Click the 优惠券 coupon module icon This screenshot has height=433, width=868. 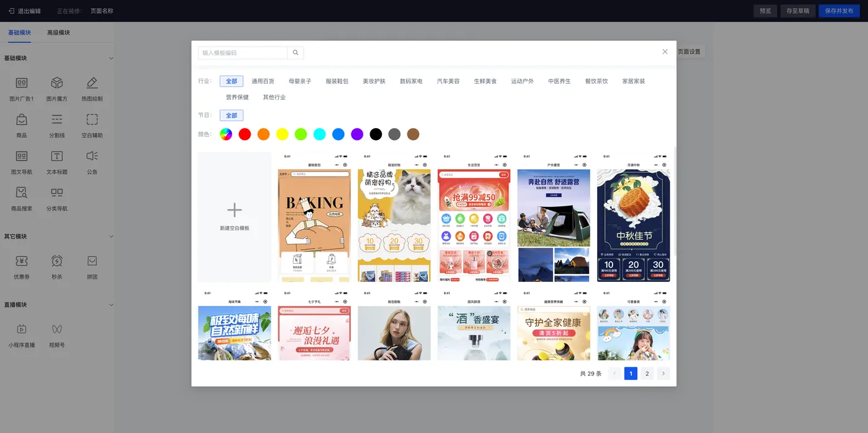(x=22, y=261)
